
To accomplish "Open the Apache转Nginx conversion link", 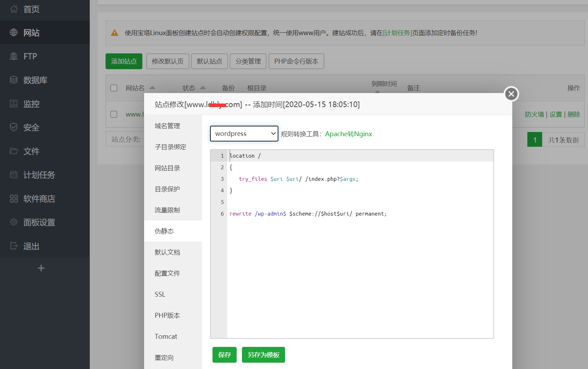I will tap(349, 134).
